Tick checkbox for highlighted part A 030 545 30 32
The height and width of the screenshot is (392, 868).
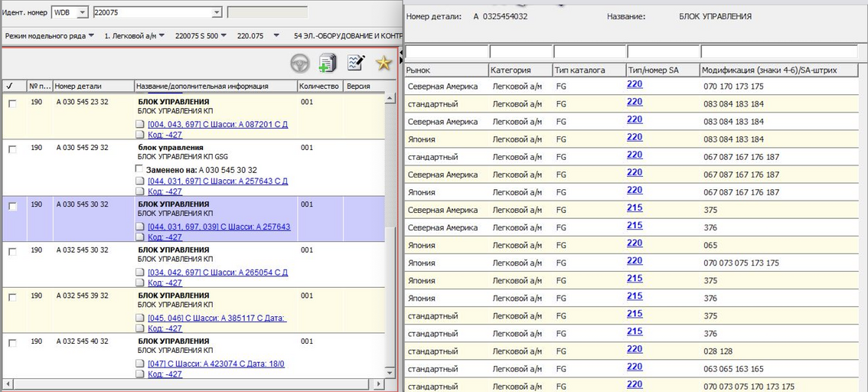(x=12, y=206)
